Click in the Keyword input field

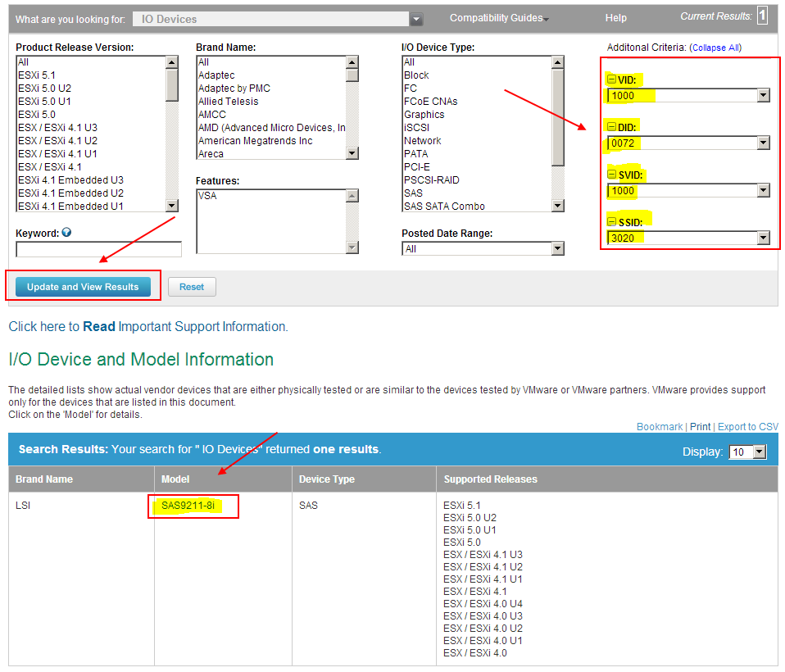click(98, 249)
